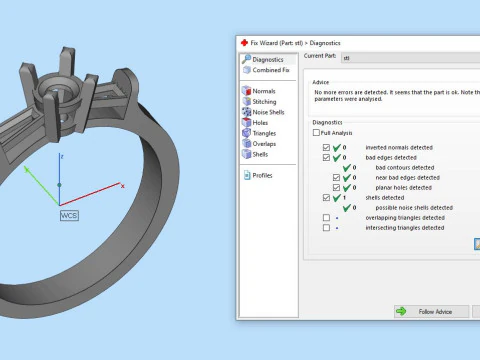480x360 pixels.
Task: Enable the Full Analysis checkbox
Action: 316,133
